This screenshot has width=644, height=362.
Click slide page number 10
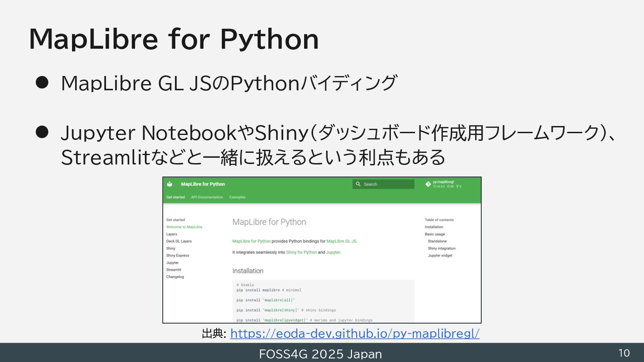(x=624, y=353)
